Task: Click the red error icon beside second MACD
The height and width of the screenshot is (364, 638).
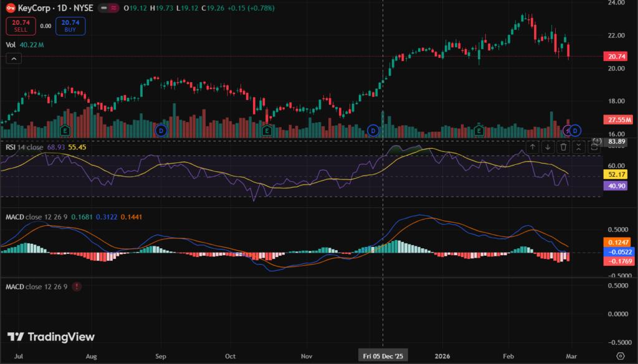Action: pos(77,287)
